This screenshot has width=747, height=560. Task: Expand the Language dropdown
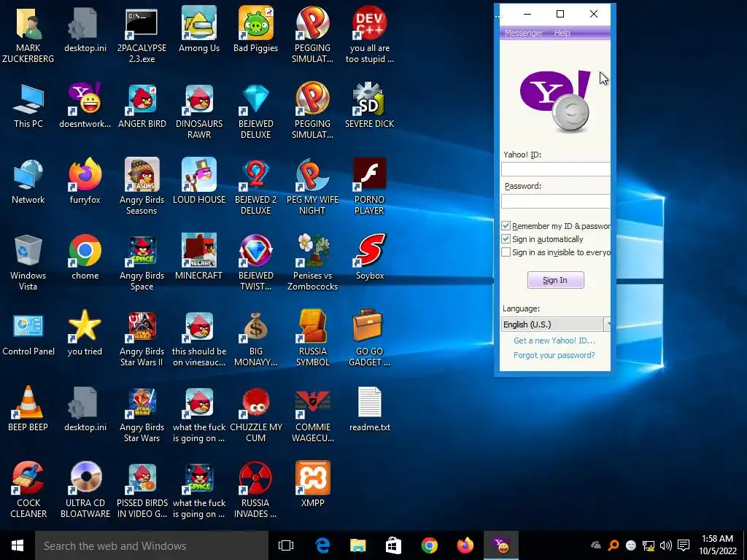tap(607, 324)
